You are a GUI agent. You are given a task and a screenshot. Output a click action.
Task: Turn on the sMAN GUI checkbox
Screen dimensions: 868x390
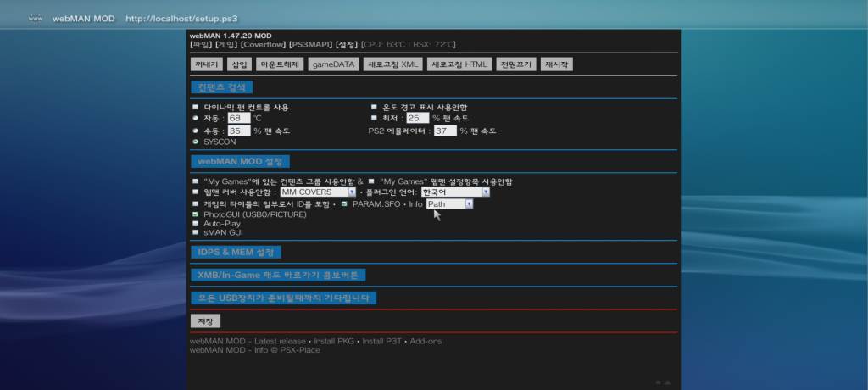click(195, 232)
